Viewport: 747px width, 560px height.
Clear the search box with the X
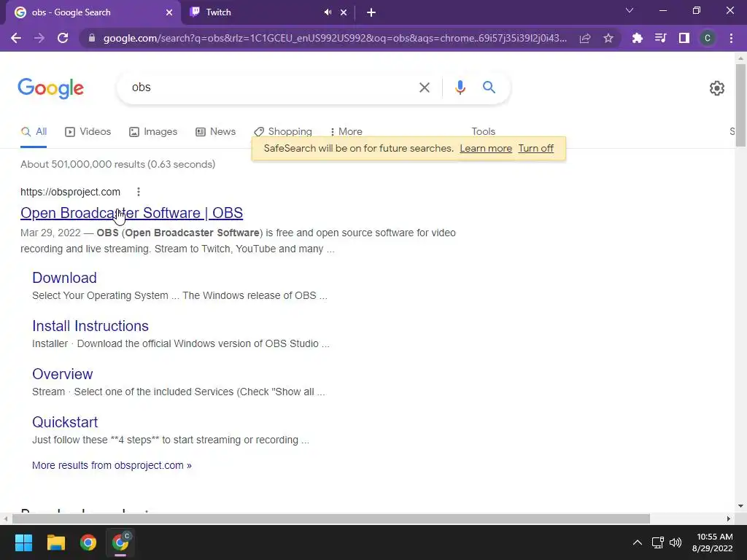(x=424, y=87)
